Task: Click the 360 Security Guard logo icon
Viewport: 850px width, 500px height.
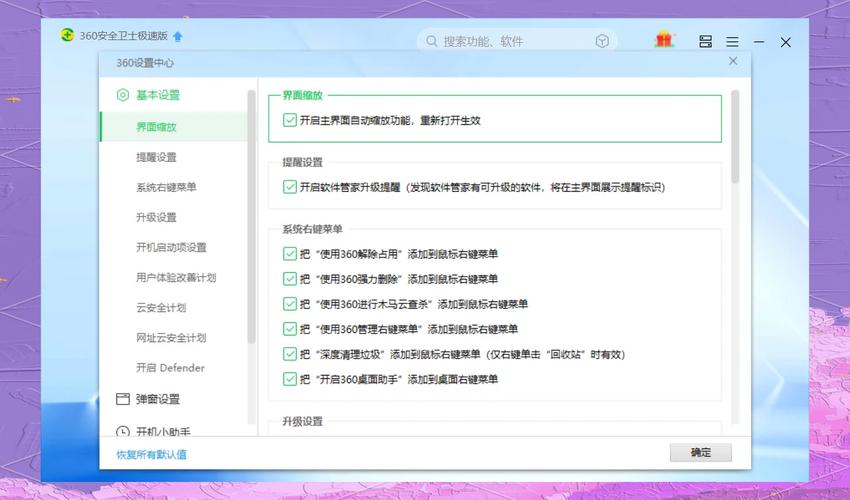Action: 67,35
